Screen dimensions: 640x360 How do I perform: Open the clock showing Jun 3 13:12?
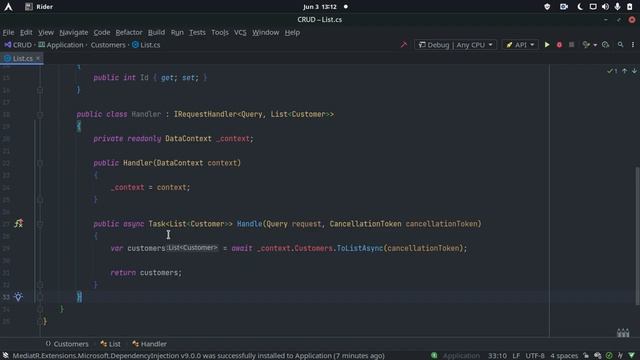point(320,7)
